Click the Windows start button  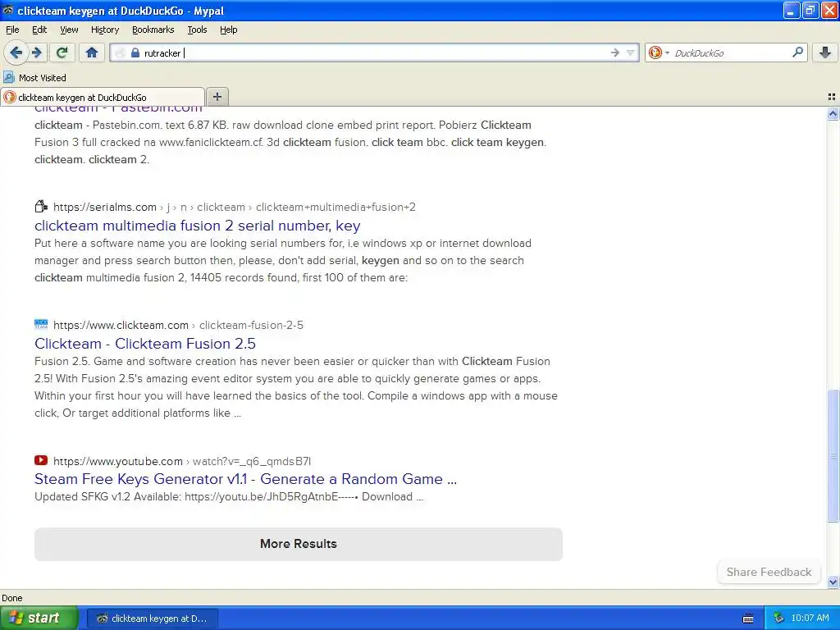[x=39, y=619]
